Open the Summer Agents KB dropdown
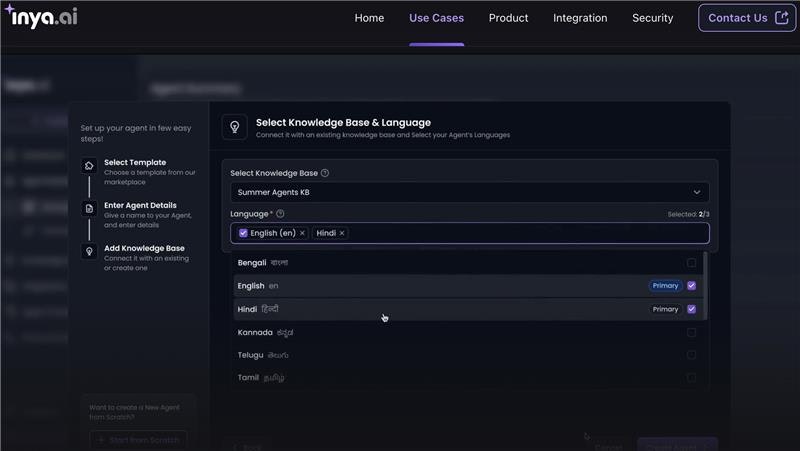This screenshot has width=800, height=451. [469, 192]
